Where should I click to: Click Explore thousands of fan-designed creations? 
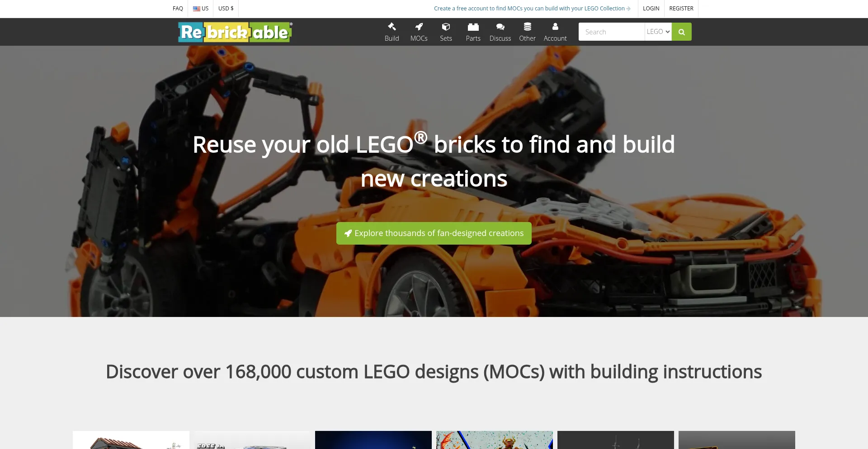434,233
